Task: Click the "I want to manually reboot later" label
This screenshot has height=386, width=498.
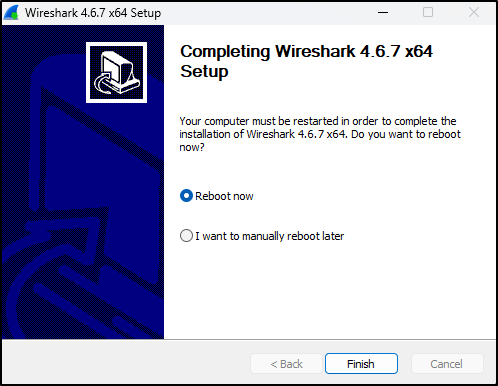Action: [269, 236]
